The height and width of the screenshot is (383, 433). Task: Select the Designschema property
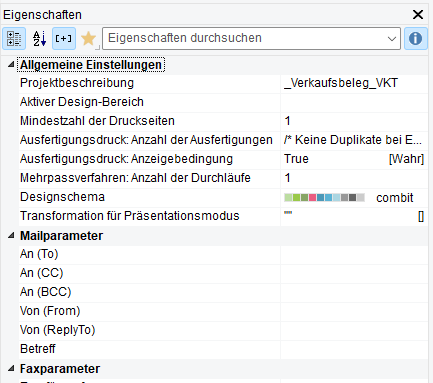tap(62, 197)
